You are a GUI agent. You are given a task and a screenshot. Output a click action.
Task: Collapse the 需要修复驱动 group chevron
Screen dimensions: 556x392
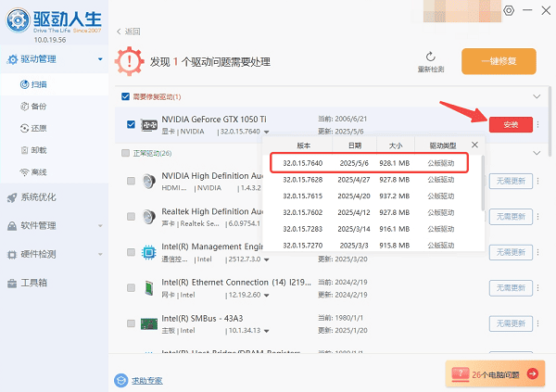(x=537, y=96)
